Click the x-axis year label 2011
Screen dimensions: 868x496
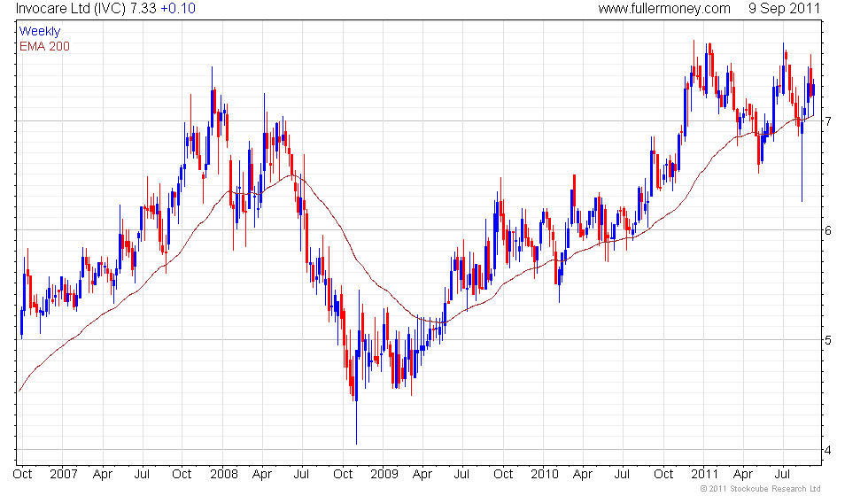(x=704, y=475)
